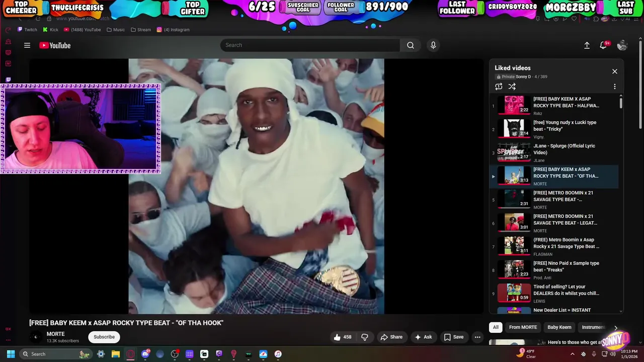644x362 pixels.
Task: Play Tired of selling video by LEWIS
Action: (553, 294)
